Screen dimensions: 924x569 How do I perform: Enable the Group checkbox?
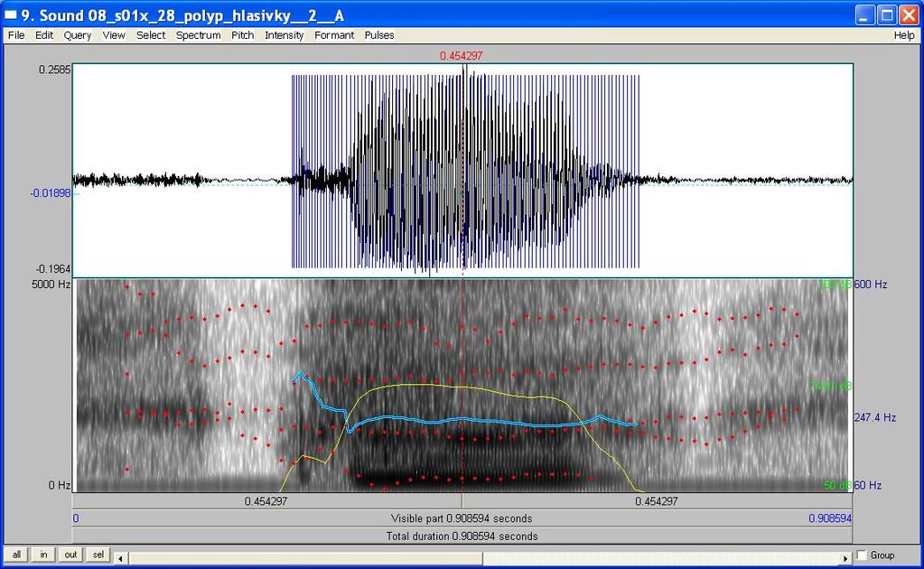(x=862, y=555)
